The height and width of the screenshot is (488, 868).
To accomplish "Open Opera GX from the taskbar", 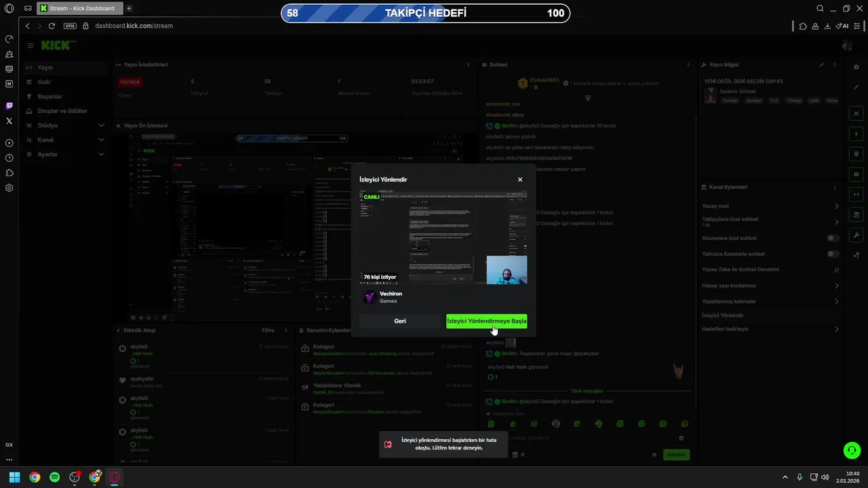I will click(115, 477).
